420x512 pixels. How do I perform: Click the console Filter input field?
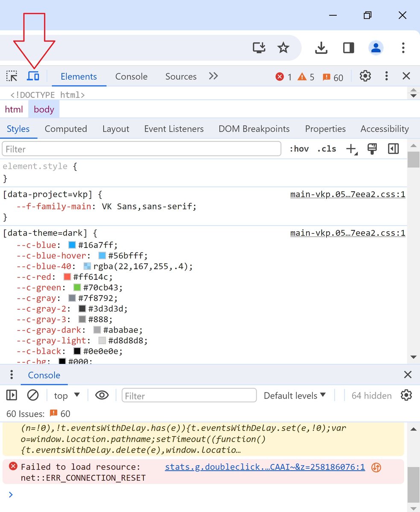tap(189, 396)
